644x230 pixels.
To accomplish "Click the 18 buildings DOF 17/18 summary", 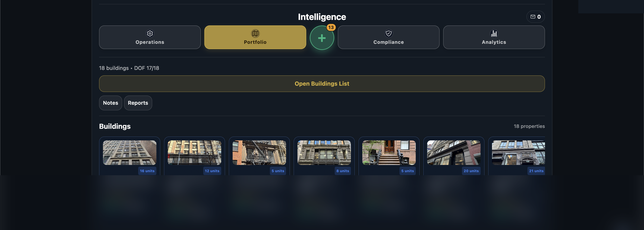I will point(129,68).
